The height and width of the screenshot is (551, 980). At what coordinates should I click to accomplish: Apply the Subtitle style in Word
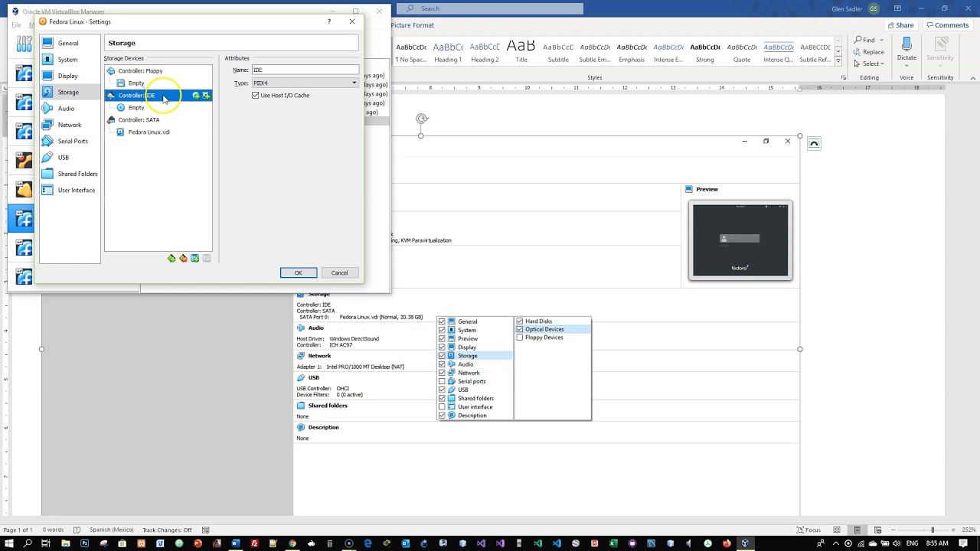point(558,51)
